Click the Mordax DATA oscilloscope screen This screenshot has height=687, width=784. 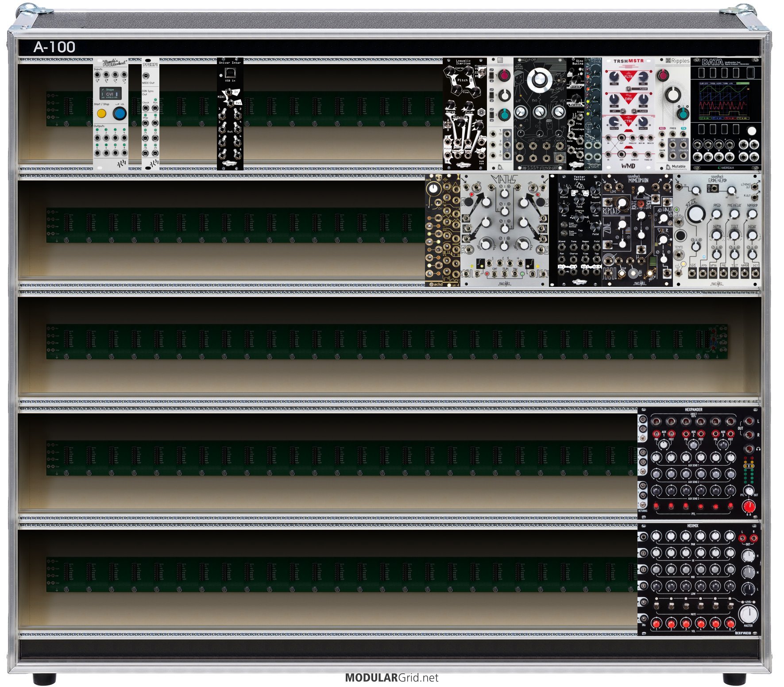click(x=724, y=100)
